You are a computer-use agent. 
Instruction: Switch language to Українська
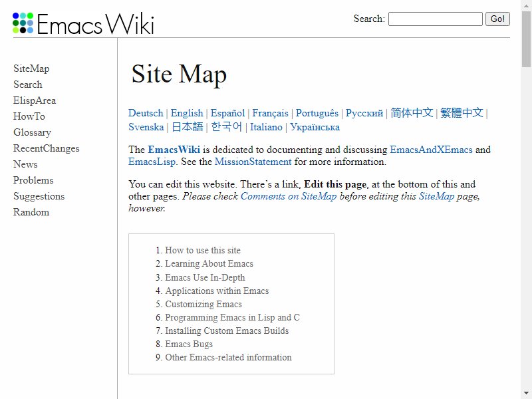315,127
